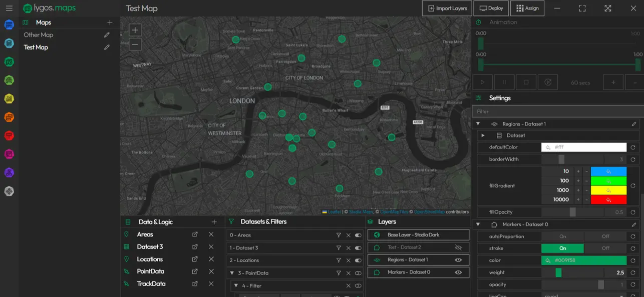
Task: Open Locations dataset in external view
Action: coord(195,259)
